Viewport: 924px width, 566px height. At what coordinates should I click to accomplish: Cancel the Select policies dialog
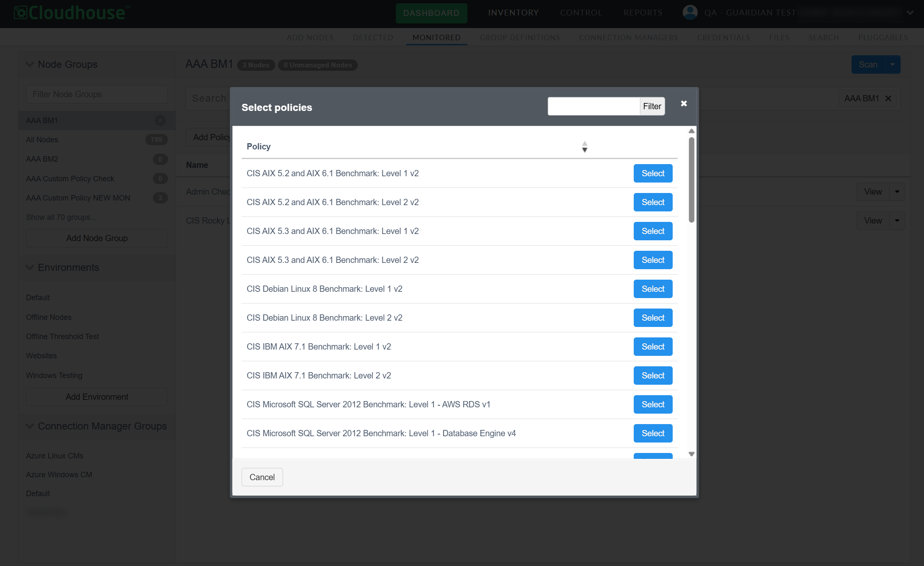click(262, 477)
